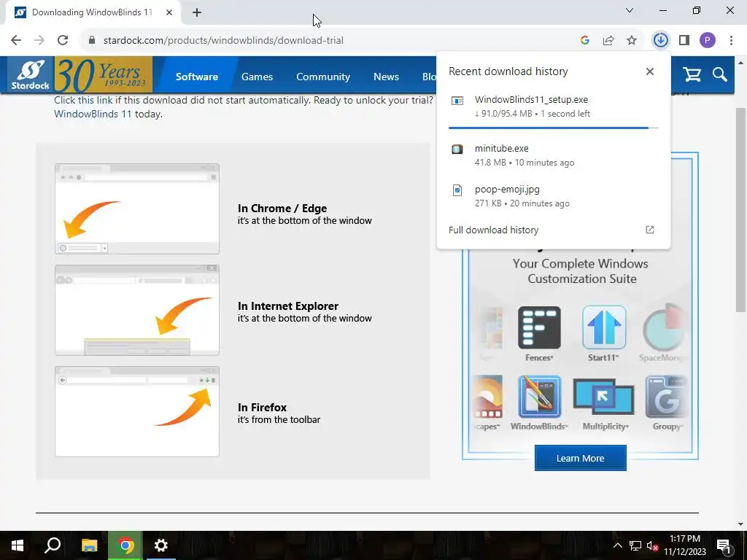The image size is (747, 560).
Task: Click the browser back arrow
Action: click(16, 41)
